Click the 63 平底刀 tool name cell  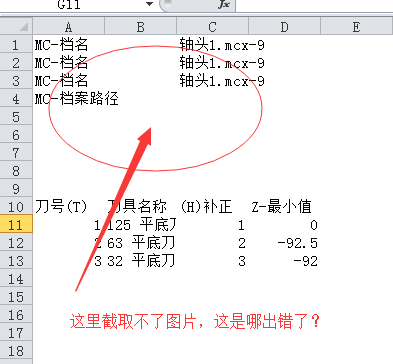141,243
